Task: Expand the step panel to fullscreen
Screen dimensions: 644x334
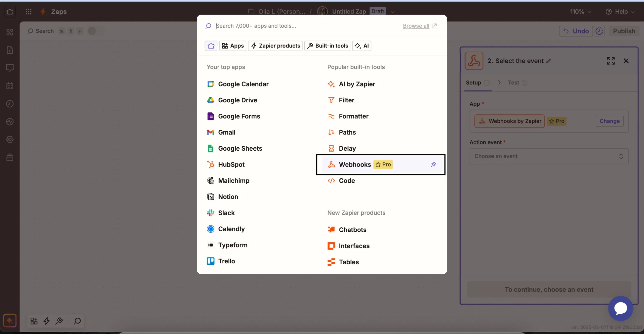Action: tap(611, 61)
